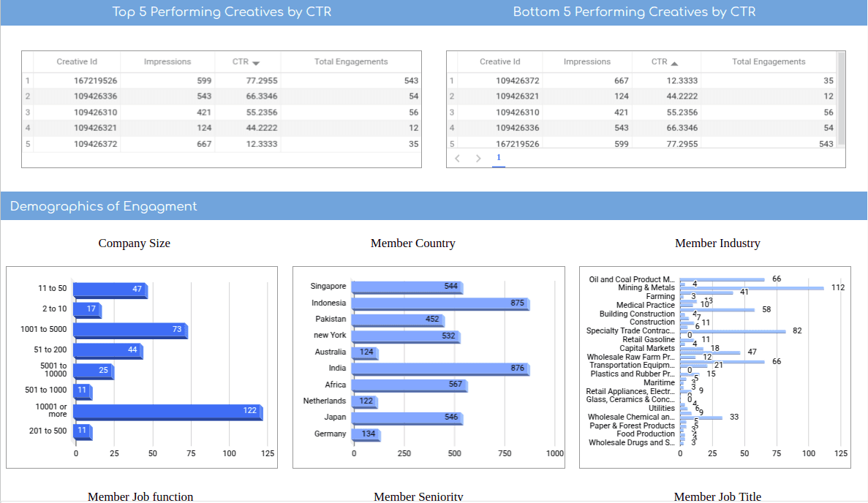Click the India bar showing 876
The height and width of the screenshot is (503, 868).
click(x=440, y=369)
